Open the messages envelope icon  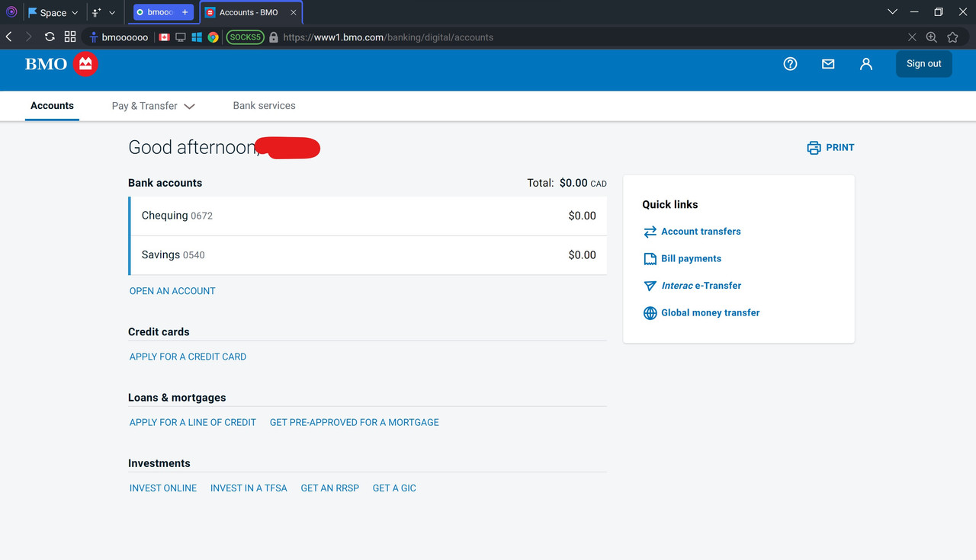click(828, 64)
